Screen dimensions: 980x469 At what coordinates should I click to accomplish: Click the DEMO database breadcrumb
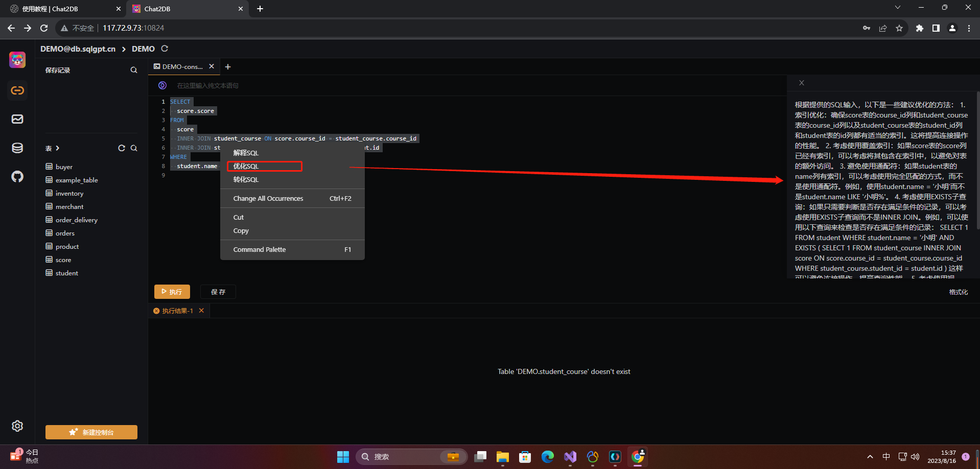(x=143, y=49)
